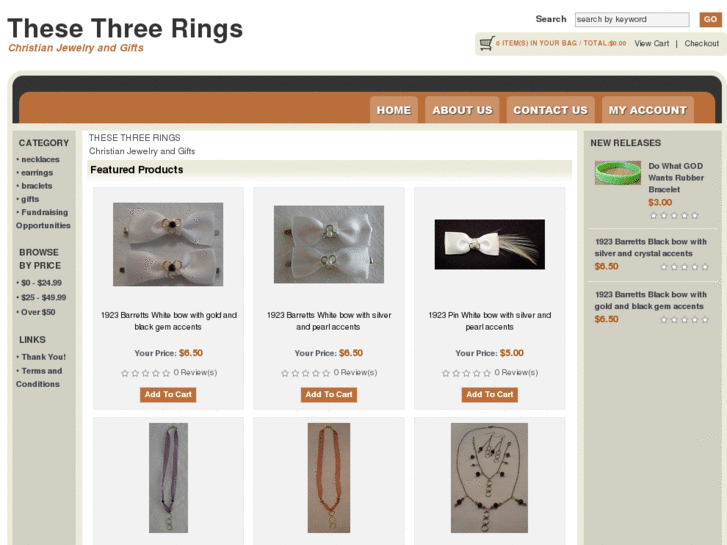Click star rating under white gold bow barrettes
727x545 pixels.
pos(146,373)
